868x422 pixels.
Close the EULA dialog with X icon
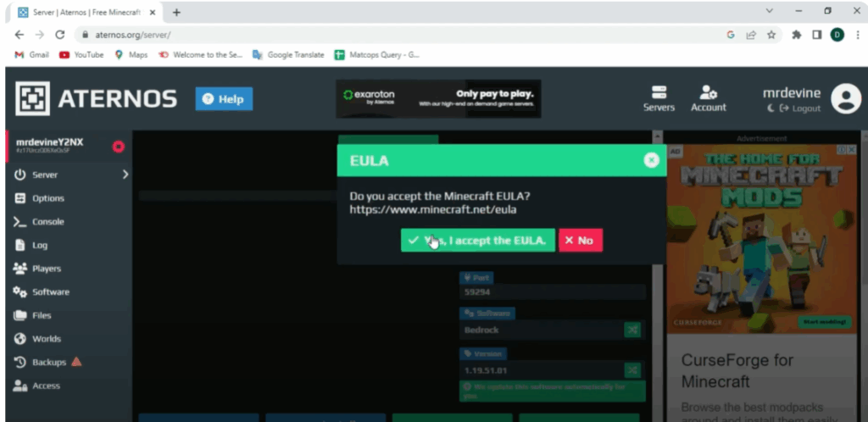[x=650, y=159]
